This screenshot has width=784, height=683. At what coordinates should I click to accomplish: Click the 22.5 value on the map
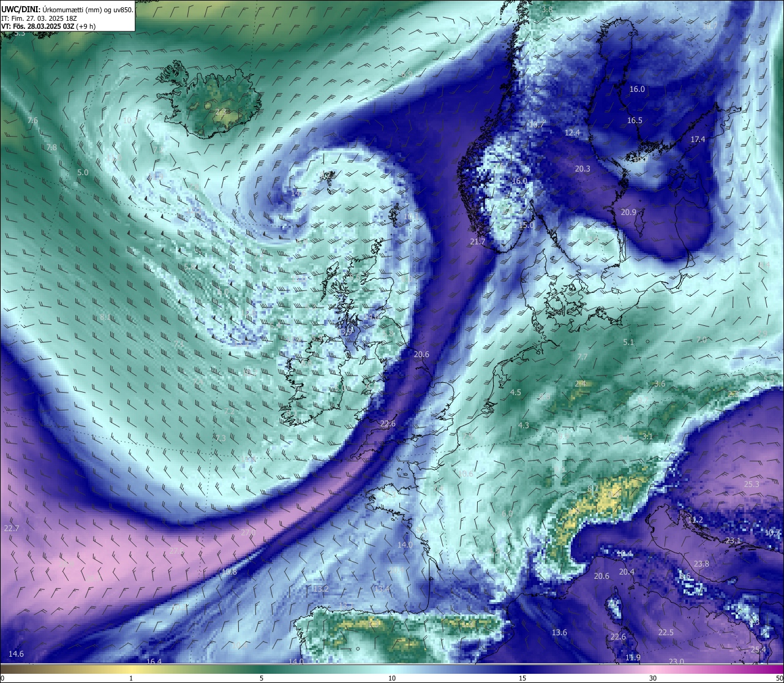click(x=666, y=632)
